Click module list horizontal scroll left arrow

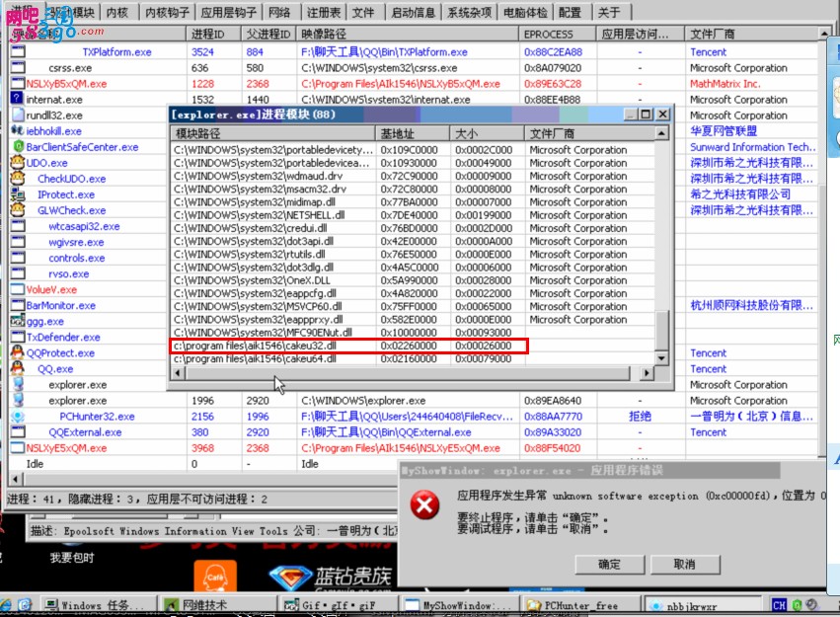point(178,373)
